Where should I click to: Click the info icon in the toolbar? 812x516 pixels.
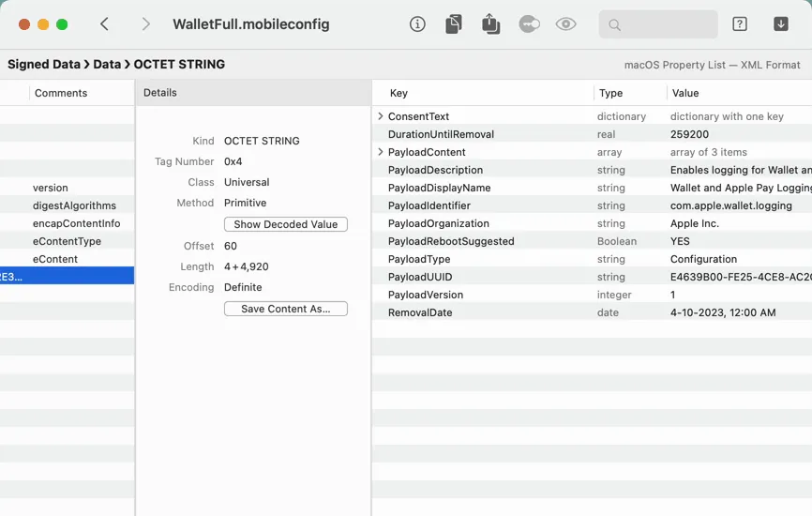(x=417, y=24)
